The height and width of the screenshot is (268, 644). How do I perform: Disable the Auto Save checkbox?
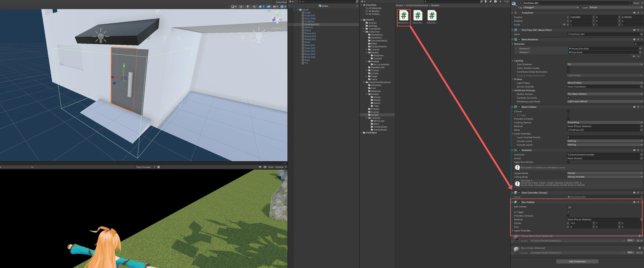pyautogui.click(x=274, y=2)
